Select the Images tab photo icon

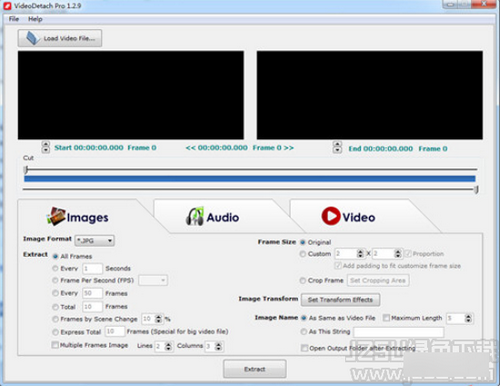(x=56, y=216)
